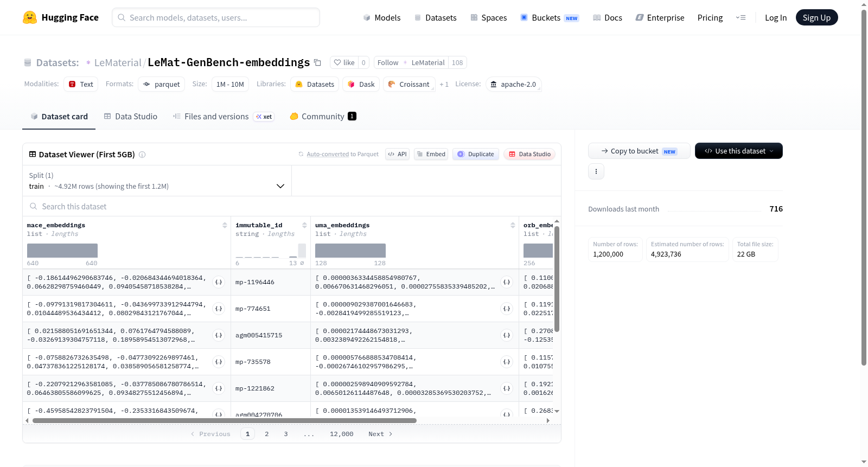Open the API button in viewer
The width and height of the screenshot is (868, 467).
pos(397,154)
